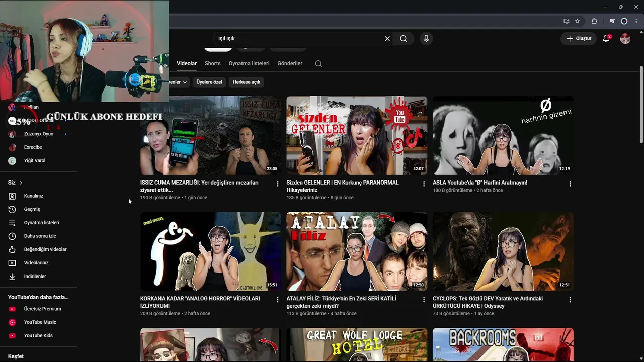Open the notifications bell
The height and width of the screenshot is (362, 644).
pyautogui.click(x=606, y=38)
